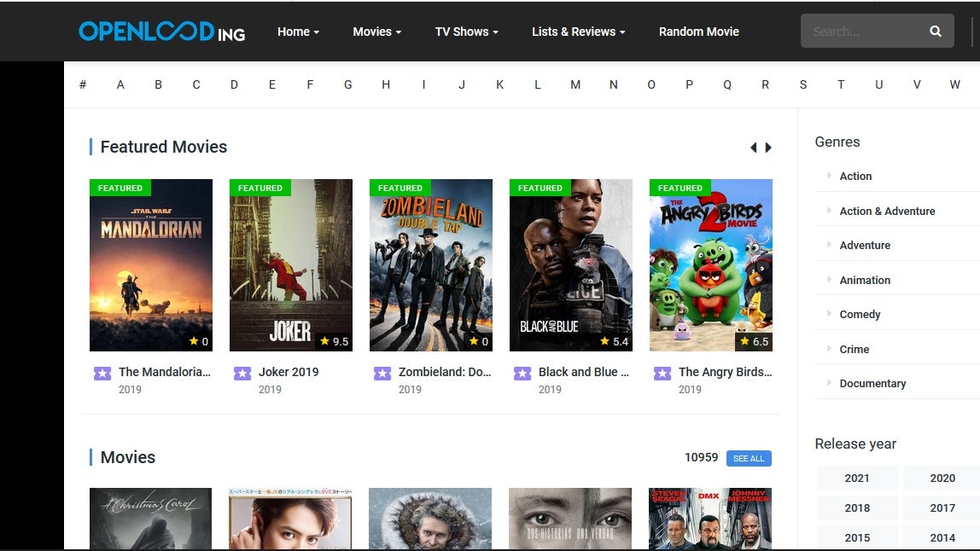The image size is (980, 551).
Task: Select the Crime genre
Action: (x=855, y=349)
